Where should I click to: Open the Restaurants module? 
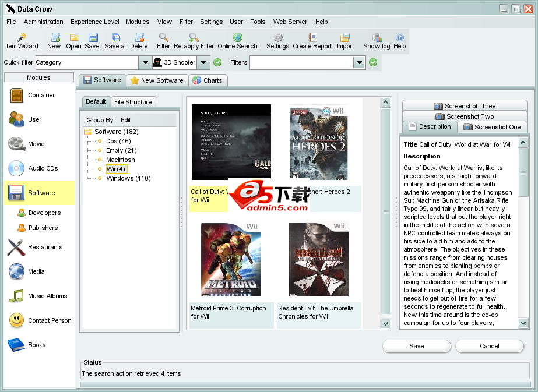16,247
